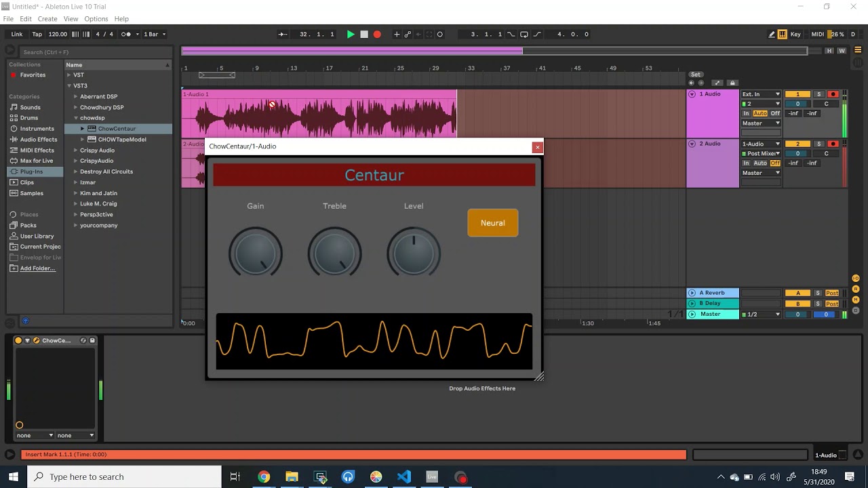The width and height of the screenshot is (868, 488).
Task: Click the lock envelopes icon
Action: point(732,83)
